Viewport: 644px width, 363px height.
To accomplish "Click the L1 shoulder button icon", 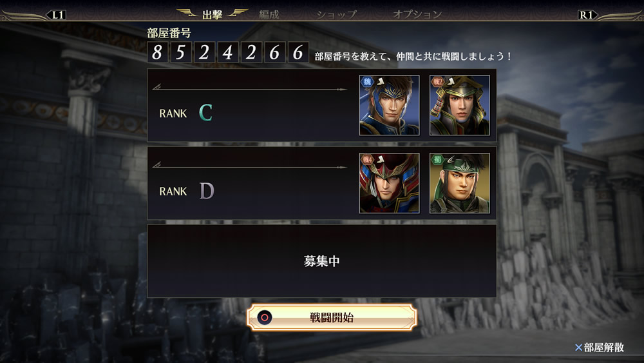I will coord(57,15).
